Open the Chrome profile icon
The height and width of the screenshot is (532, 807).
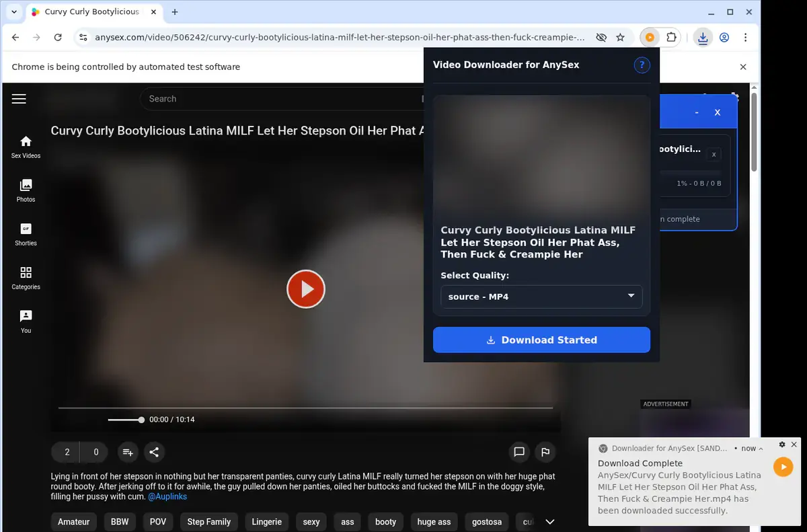[724, 38]
